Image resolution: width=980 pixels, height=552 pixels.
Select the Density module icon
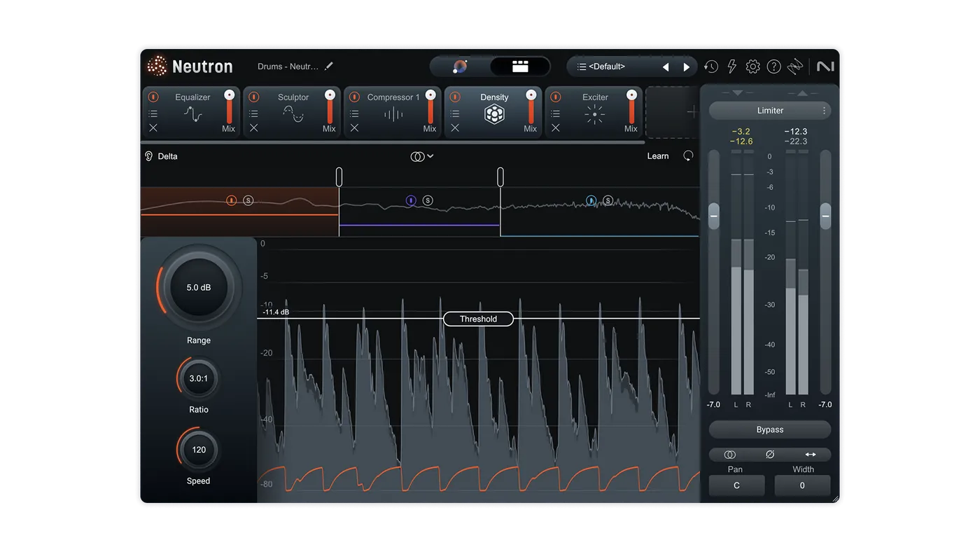(x=495, y=114)
